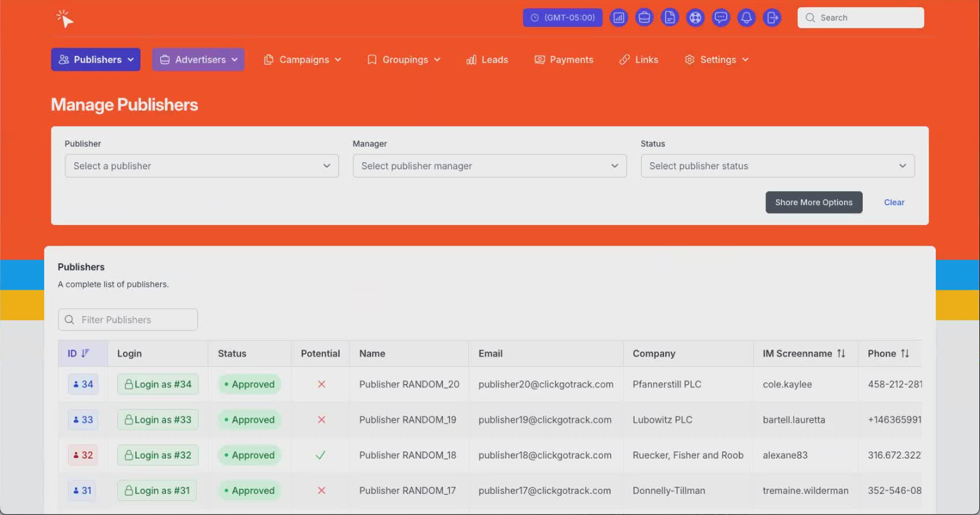Open the document icon in the header
The width and height of the screenshot is (980, 515).
(x=670, y=18)
